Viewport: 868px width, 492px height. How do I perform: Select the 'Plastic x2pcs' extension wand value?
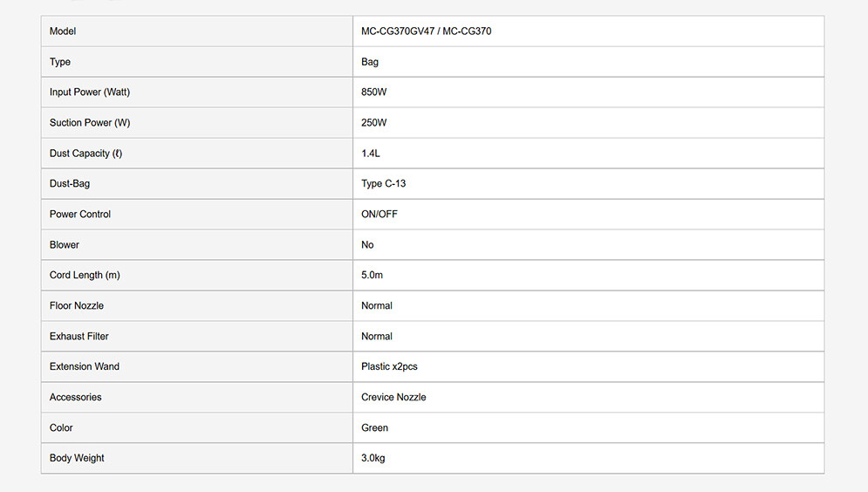389,367
